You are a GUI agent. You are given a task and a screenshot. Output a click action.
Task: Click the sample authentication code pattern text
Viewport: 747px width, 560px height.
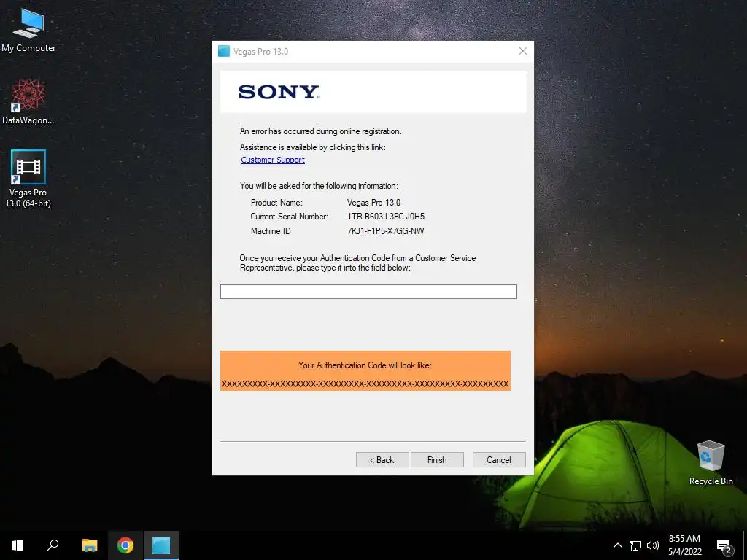pos(365,384)
